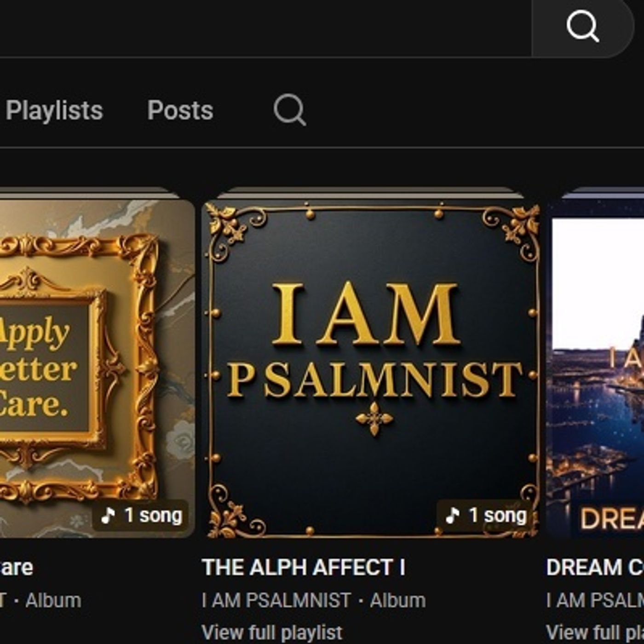
Task: Open the in-channel search icon beside Posts
Action: click(289, 110)
